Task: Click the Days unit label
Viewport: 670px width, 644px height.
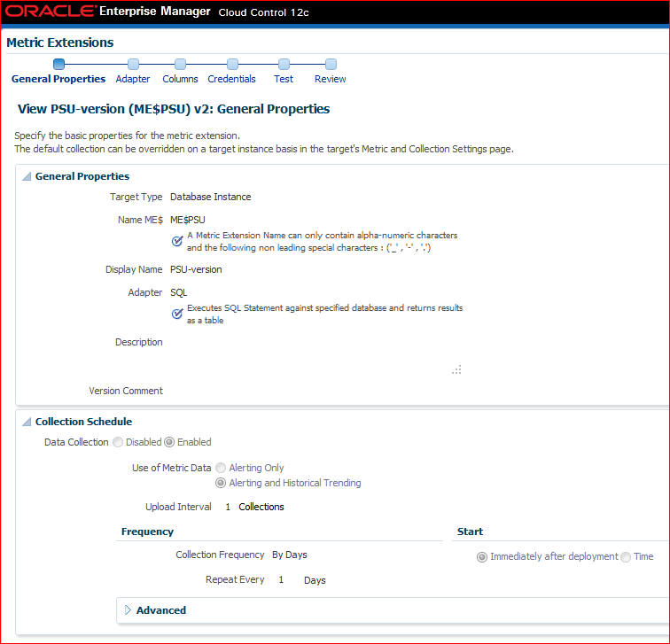Action: coord(315,580)
